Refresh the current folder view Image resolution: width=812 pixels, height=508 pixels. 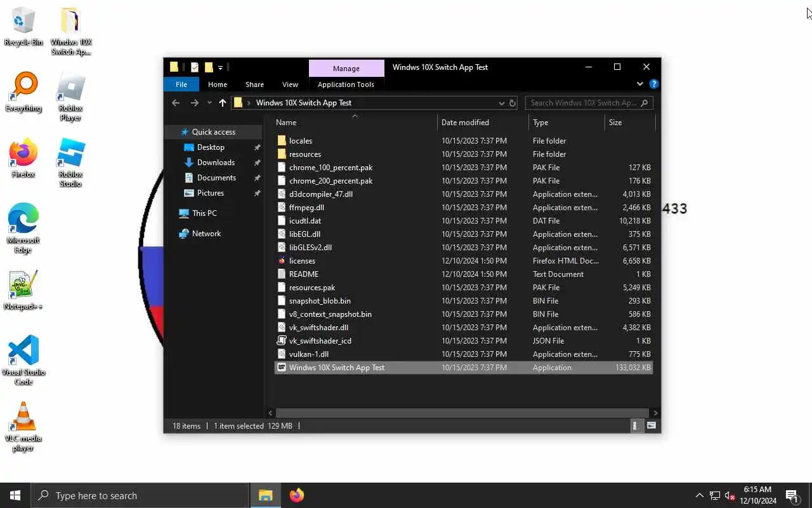click(513, 103)
